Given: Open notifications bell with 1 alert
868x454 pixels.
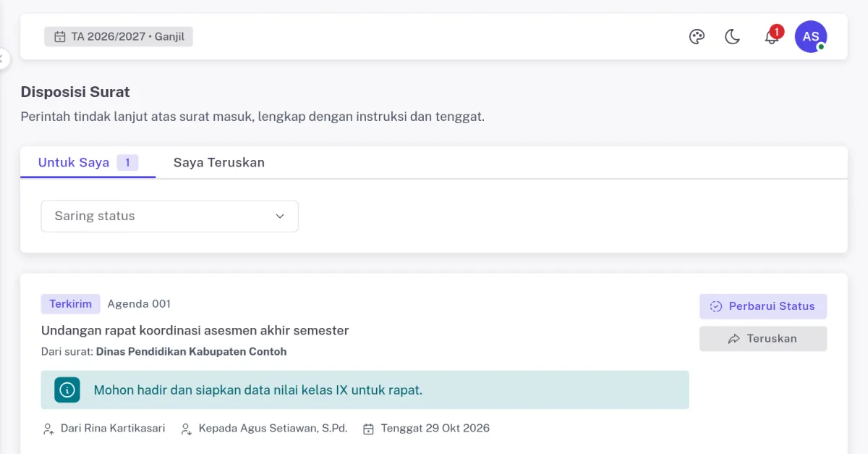Looking at the screenshot, I should pyautogui.click(x=772, y=36).
